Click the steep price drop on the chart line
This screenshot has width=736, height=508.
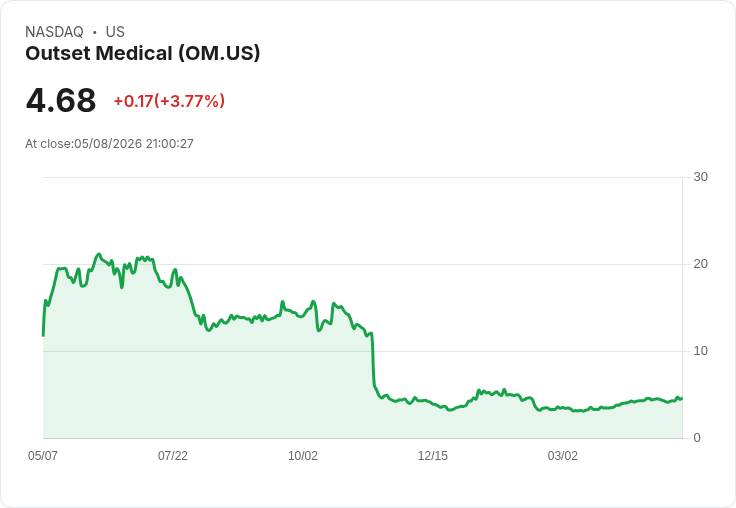[374, 362]
